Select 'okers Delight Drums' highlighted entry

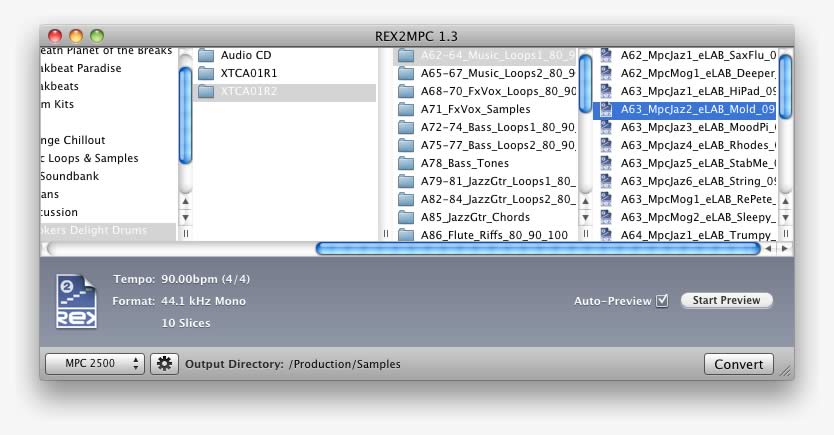[108, 231]
